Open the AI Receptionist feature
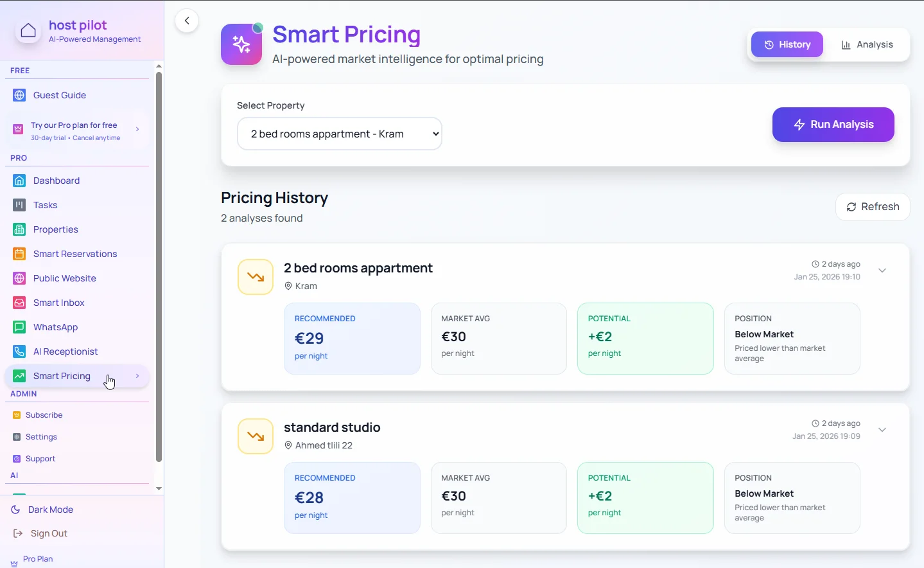This screenshot has width=924, height=568. (x=18, y=351)
